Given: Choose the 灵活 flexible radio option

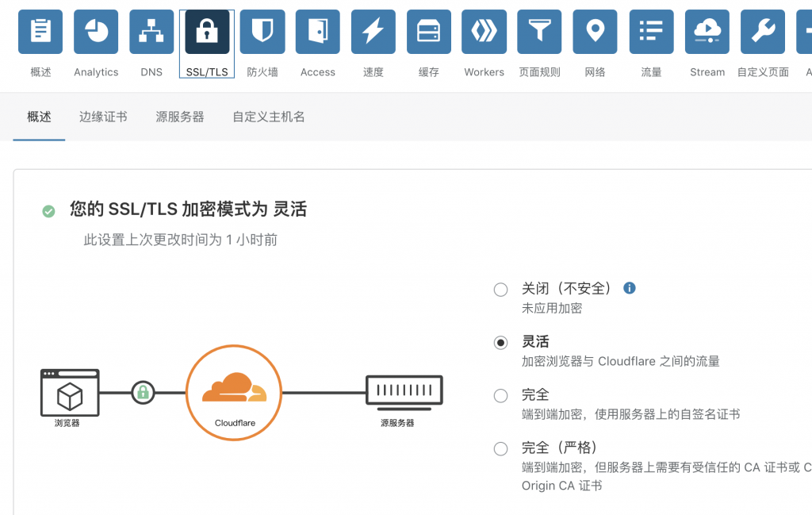Looking at the screenshot, I should (x=500, y=343).
